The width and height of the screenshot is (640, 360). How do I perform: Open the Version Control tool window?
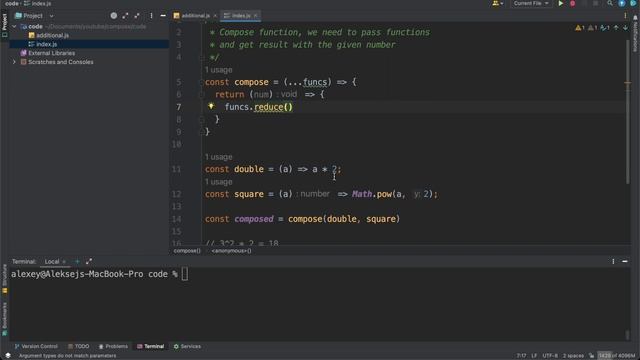36,346
